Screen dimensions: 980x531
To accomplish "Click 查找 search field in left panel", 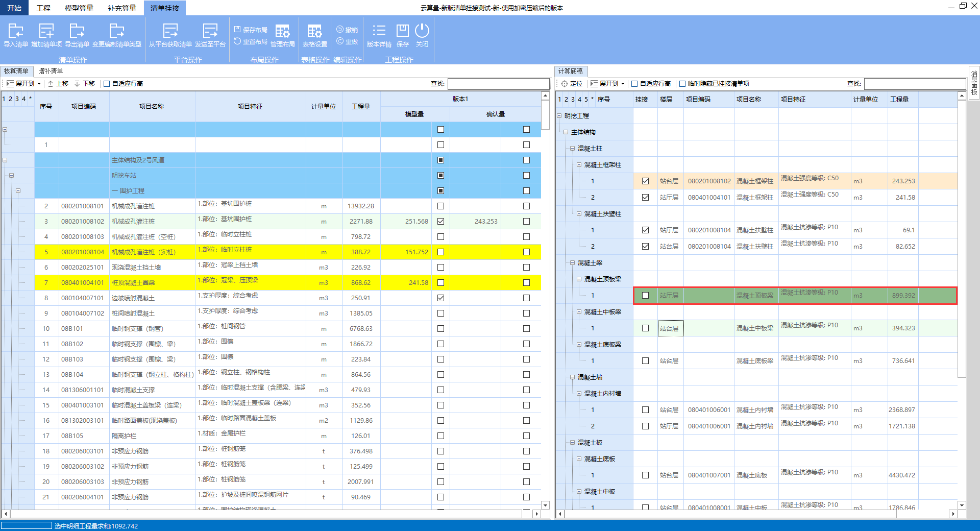I will (498, 84).
